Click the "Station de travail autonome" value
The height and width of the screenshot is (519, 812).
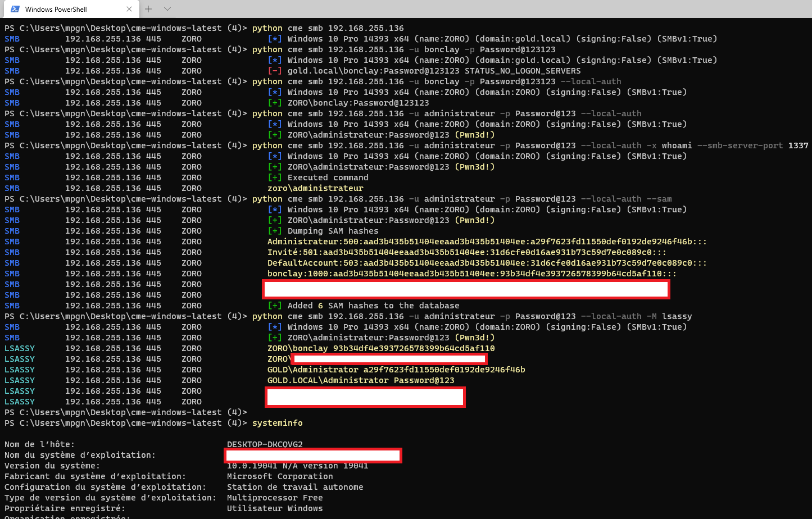coord(295,487)
